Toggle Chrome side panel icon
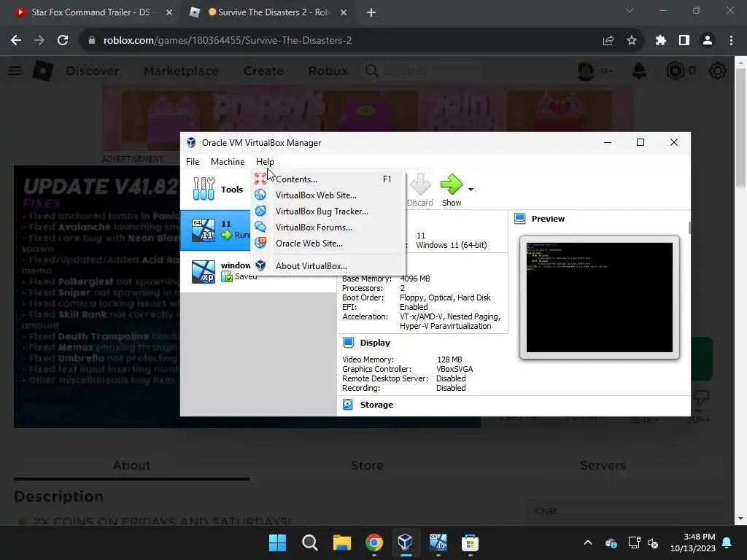747x560 pixels. pos(684,41)
